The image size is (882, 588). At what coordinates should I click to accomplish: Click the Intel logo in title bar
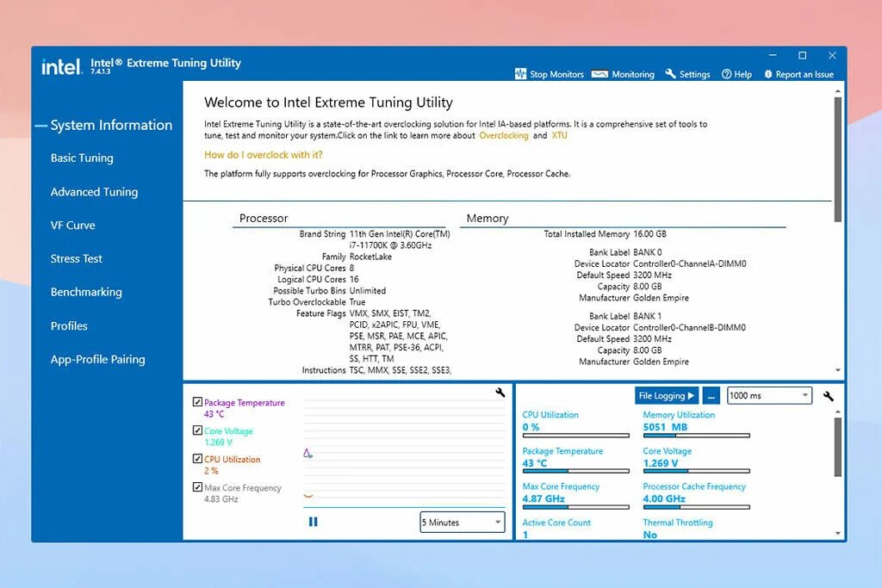tap(62, 67)
